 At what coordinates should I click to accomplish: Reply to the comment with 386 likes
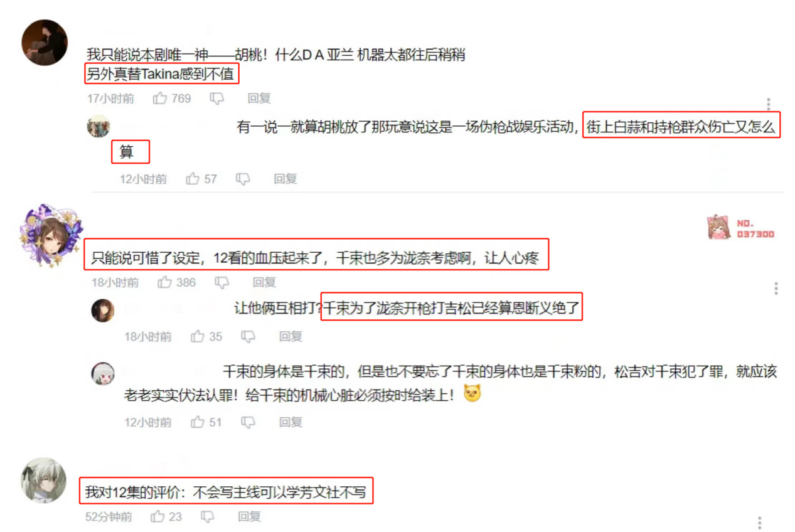(264, 282)
